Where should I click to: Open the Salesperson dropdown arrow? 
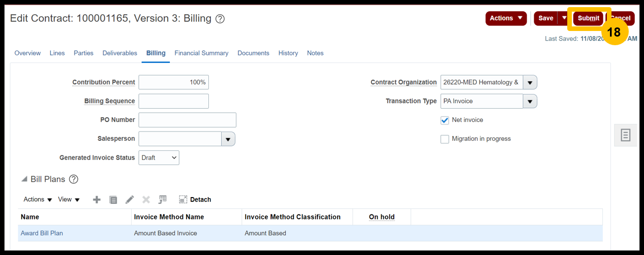point(228,139)
